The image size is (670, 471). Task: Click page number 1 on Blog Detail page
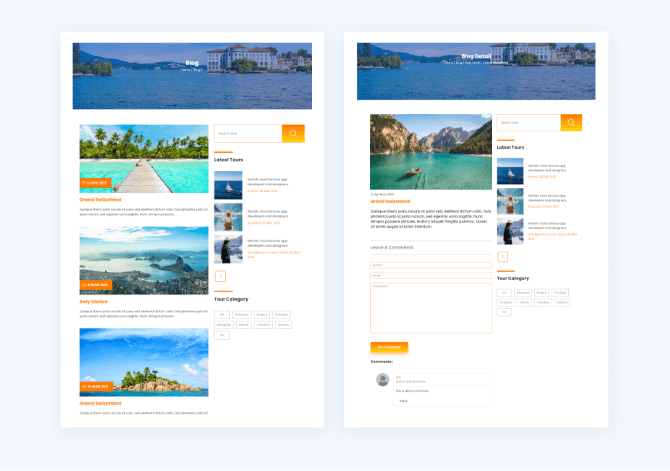click(x=503, y=256)
